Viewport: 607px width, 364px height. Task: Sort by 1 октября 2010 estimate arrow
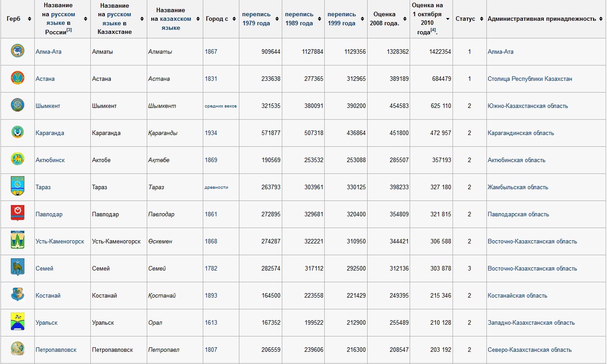(x=448, y=19)
